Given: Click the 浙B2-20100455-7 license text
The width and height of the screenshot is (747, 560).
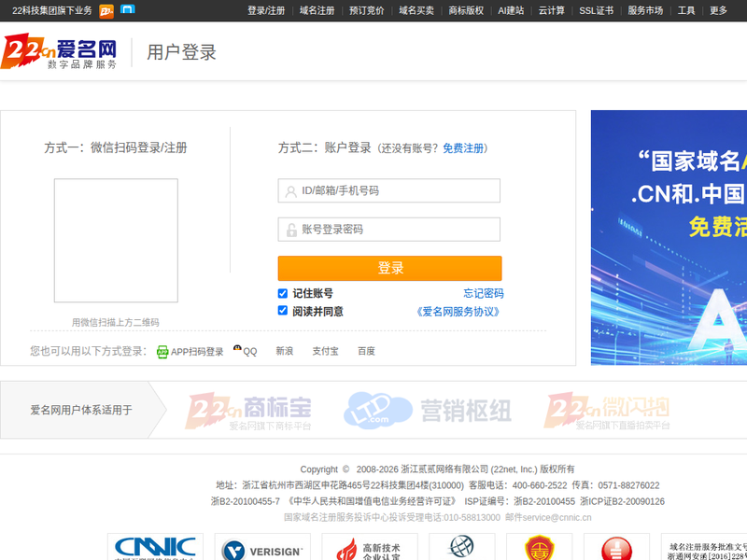Looking at the screenshot, I should click(x=246, y=501).
